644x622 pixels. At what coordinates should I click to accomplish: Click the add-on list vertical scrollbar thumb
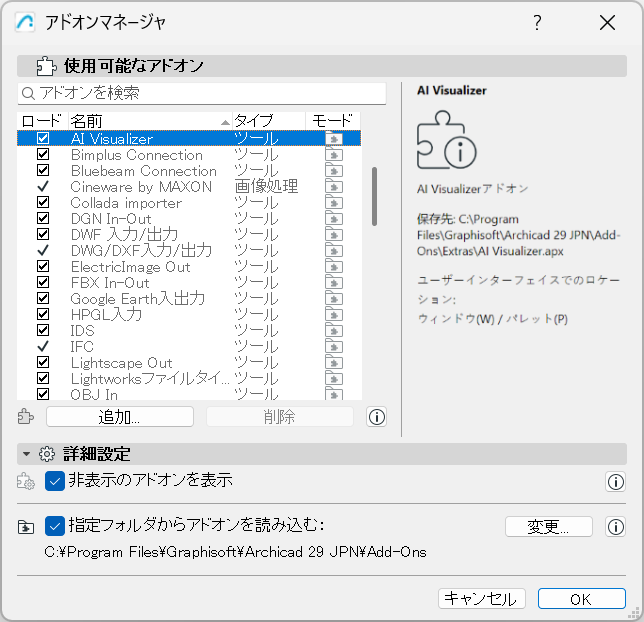374,196
